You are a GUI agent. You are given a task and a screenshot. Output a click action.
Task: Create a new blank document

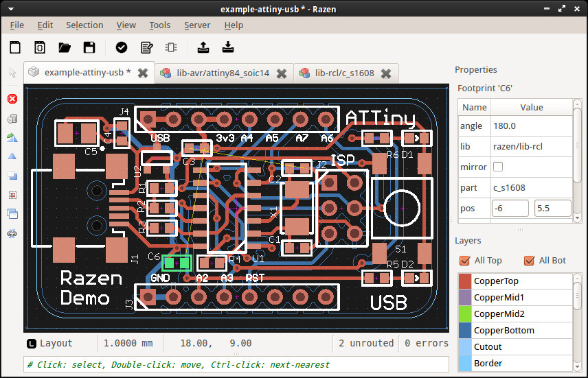[x=15, y=47]
